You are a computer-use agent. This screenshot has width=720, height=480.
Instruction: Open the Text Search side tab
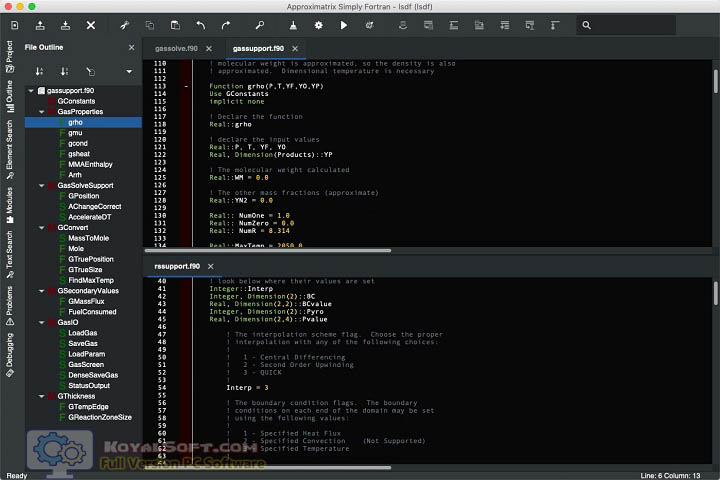(x=10, y=254)
